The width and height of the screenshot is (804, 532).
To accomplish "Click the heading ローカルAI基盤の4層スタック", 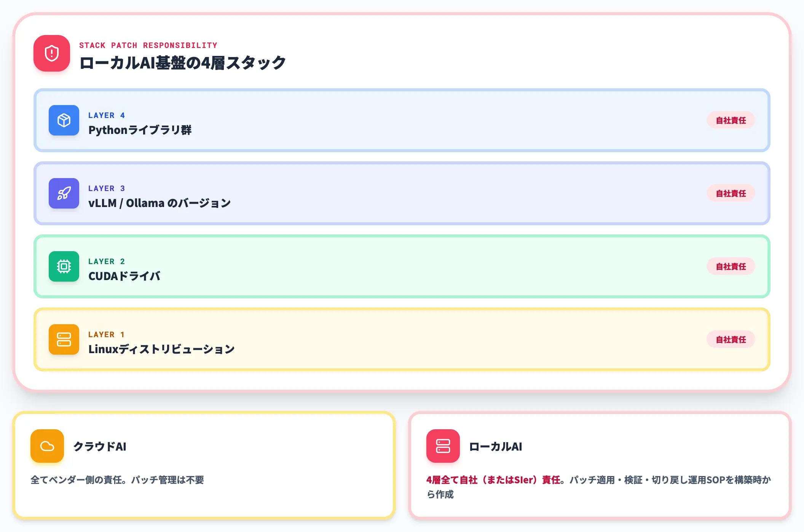I will [x=183, y=63].
